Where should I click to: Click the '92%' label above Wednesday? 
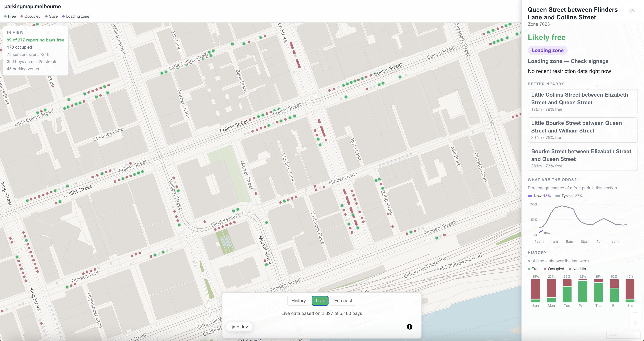[583, 276]
